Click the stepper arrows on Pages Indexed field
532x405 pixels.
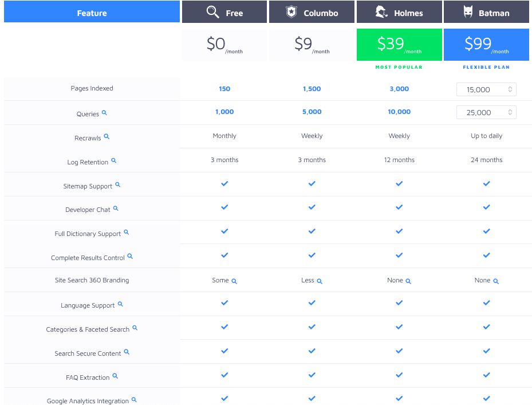[510, 89]
